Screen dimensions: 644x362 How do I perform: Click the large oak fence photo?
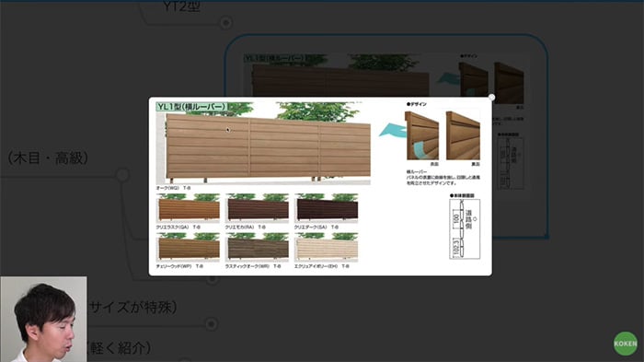pyautogui.click(x=263, y=143)
